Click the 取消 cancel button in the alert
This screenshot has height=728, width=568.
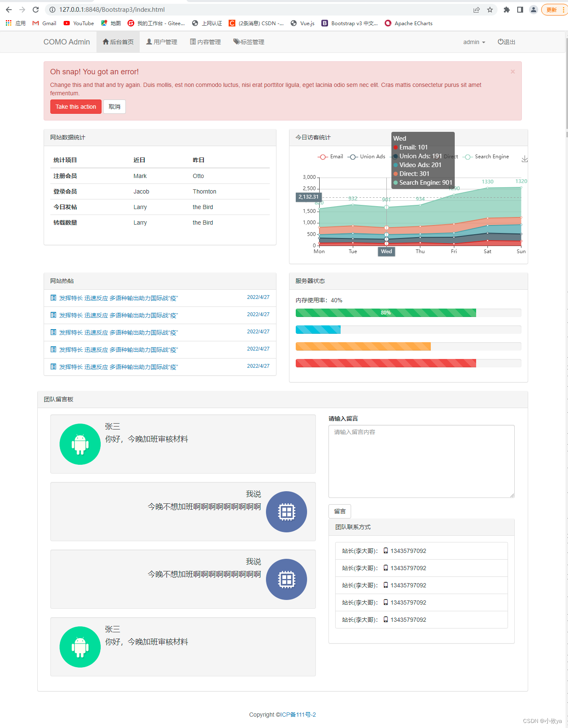(115, 107)
